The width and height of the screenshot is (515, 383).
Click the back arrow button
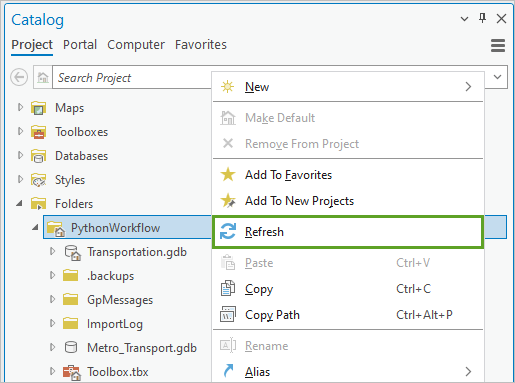(x=19, y=77)
